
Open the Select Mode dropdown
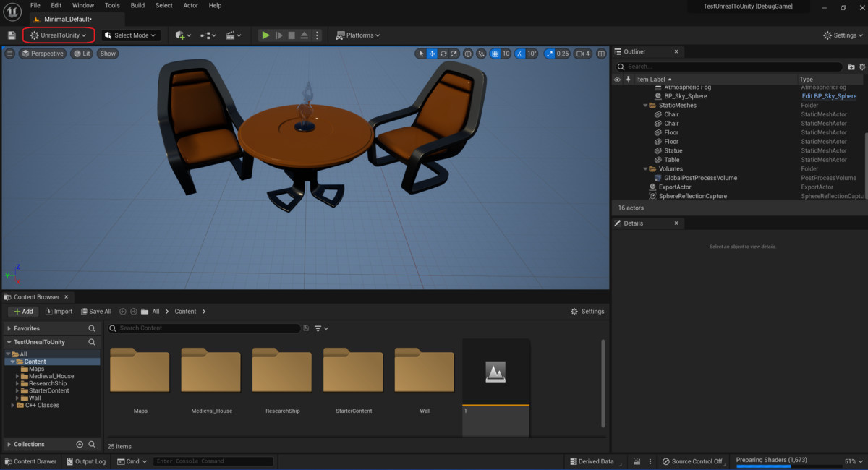point(130,35)
